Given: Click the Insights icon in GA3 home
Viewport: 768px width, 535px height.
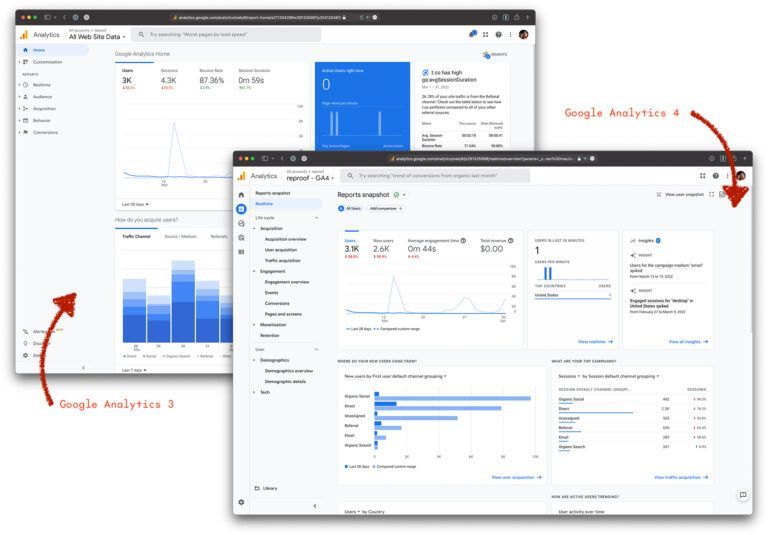Looking at the screenshot, I should pos(486,55).
